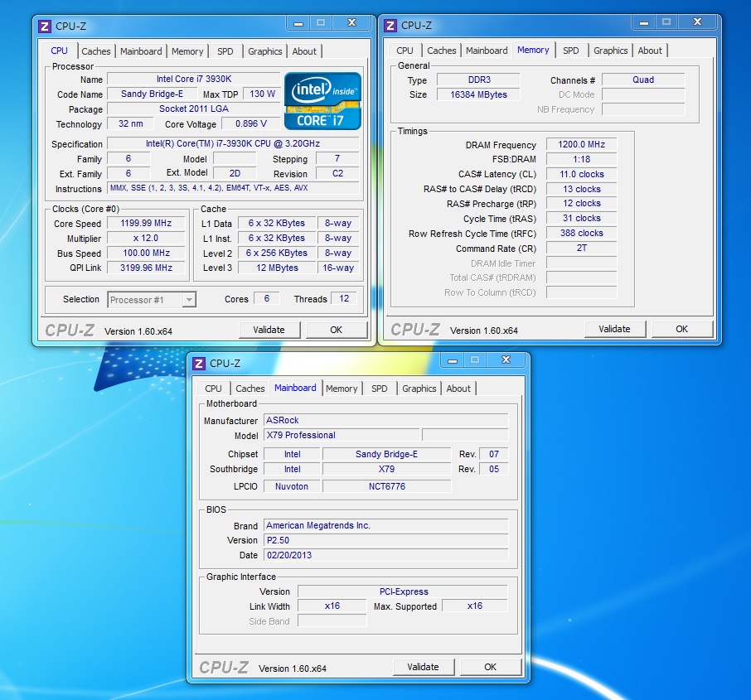
Task: Switch to CPU tab in the Mainboard window
Action: pyautogui.click(x=214, y=389)
